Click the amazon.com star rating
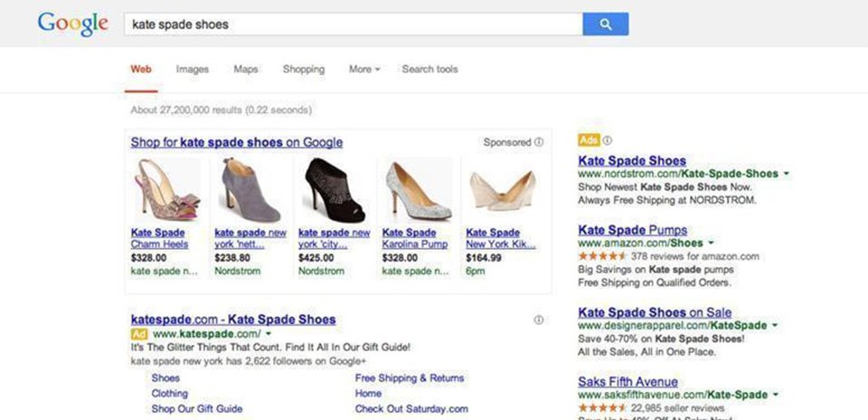Screen dimensions: 868x420 602,256
